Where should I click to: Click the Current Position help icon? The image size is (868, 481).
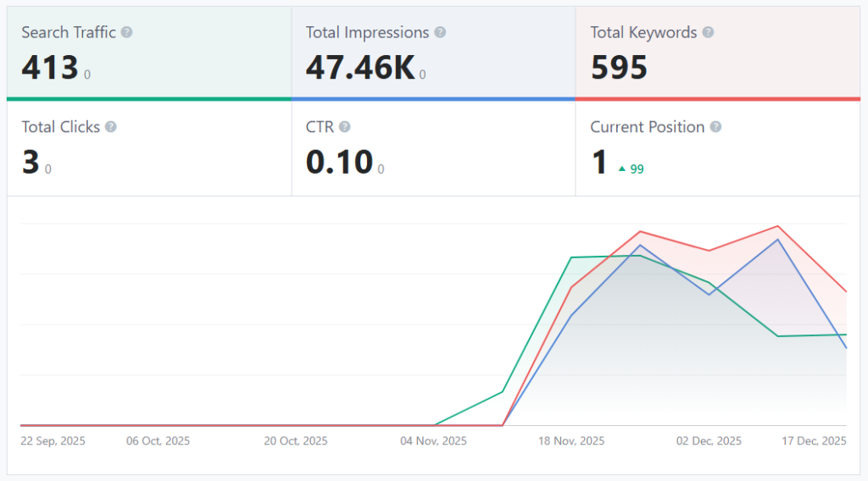[715, 127]
